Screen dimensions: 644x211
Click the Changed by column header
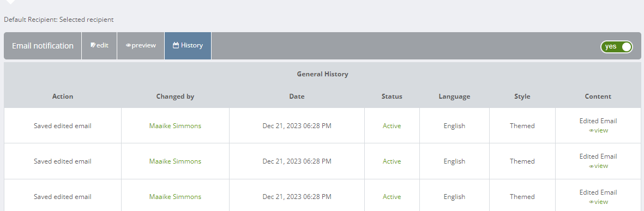(x=176, y=97)
